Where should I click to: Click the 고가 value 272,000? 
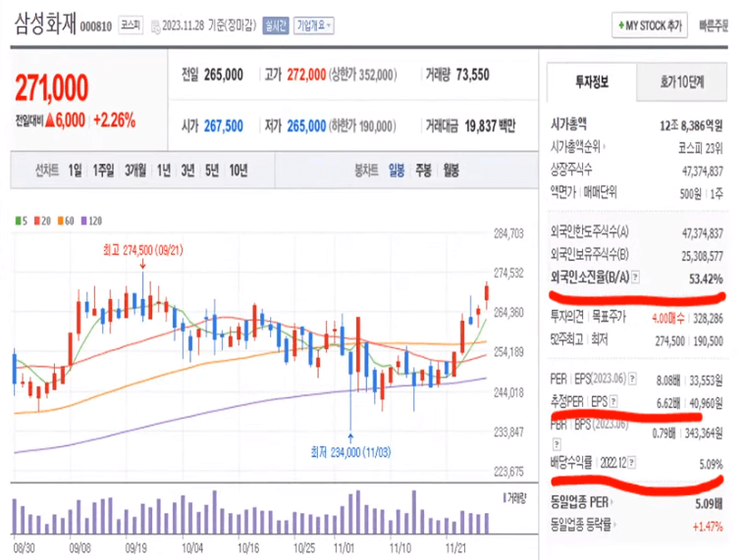(x=306, y=75)
